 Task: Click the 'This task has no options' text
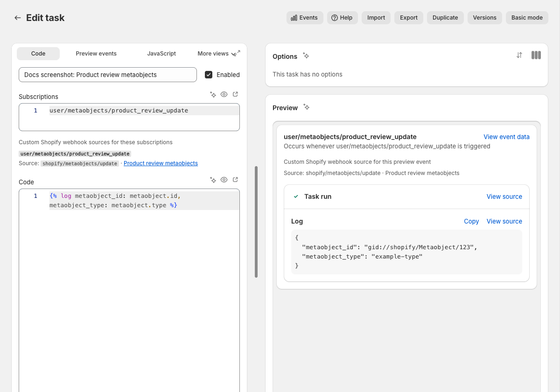point(308,74)
